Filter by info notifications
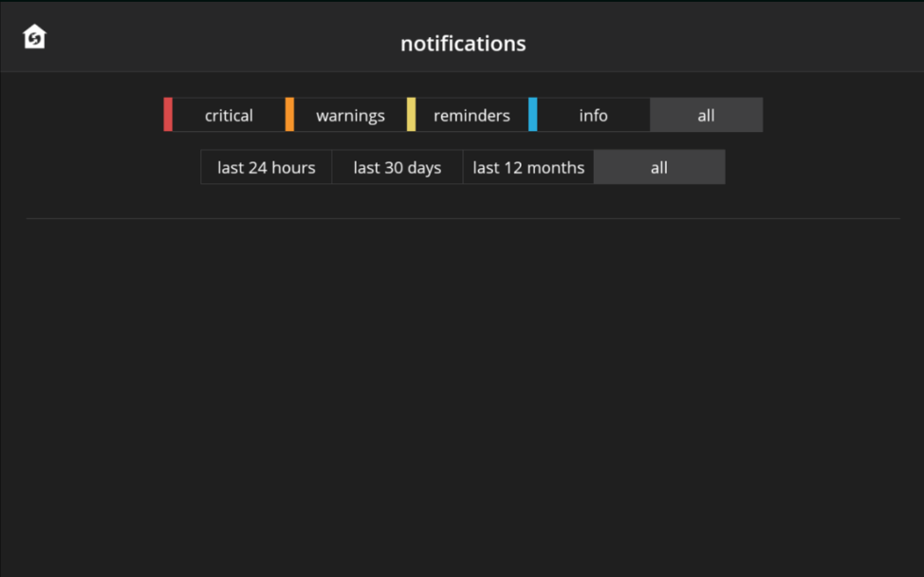The height and width of the screenshot is (577, 924). click(x=589, y=115)
